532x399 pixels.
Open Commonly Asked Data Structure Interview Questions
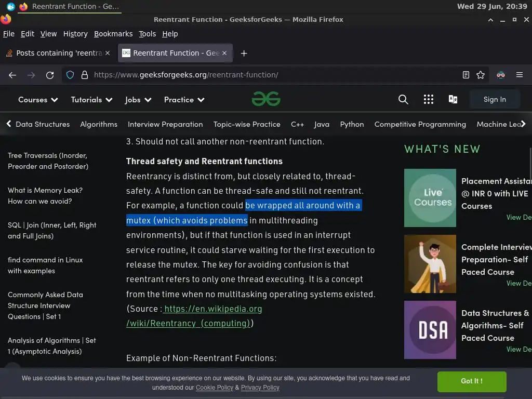(x=45, y=305)
